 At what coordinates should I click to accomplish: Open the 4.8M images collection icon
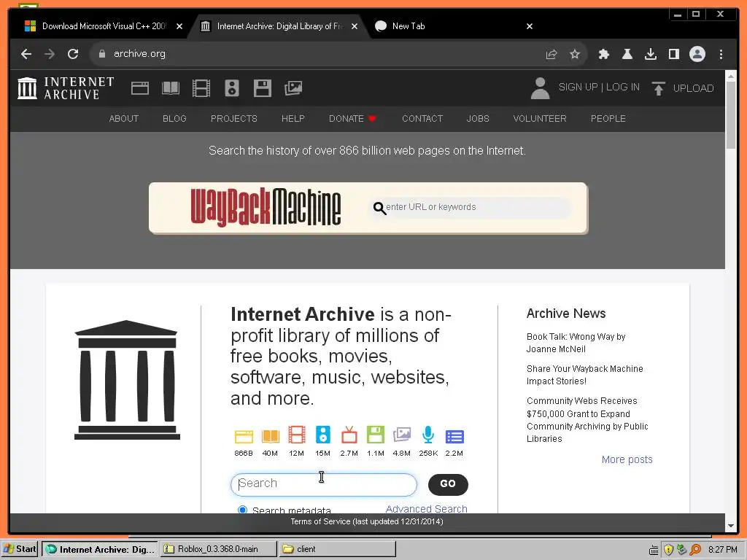(402, 435)
